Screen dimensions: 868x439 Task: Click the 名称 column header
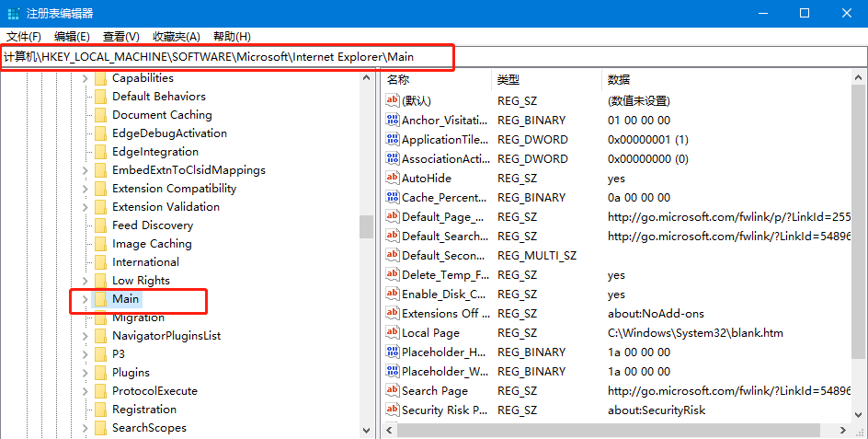pyautogui.click(x=399, y=80)
